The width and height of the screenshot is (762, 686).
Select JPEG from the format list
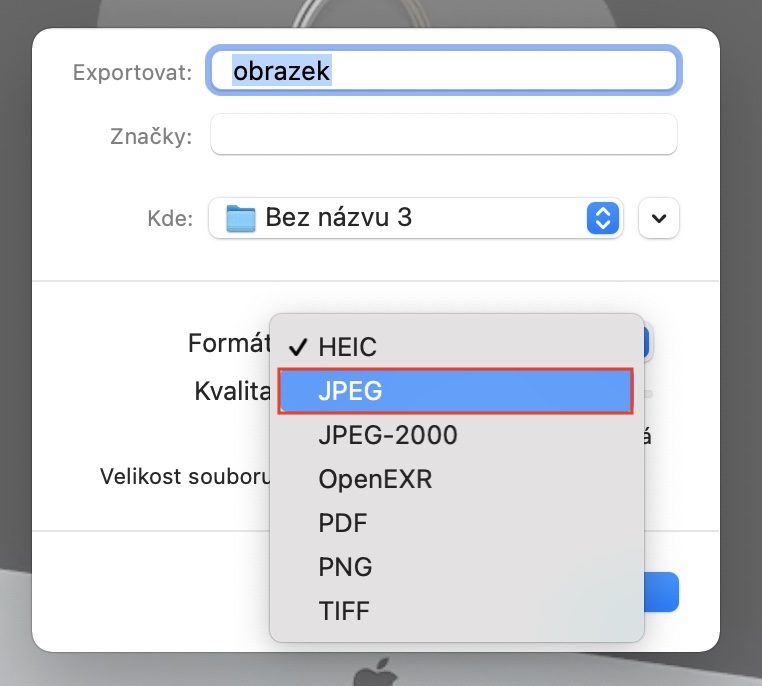[x=455, y=391]
